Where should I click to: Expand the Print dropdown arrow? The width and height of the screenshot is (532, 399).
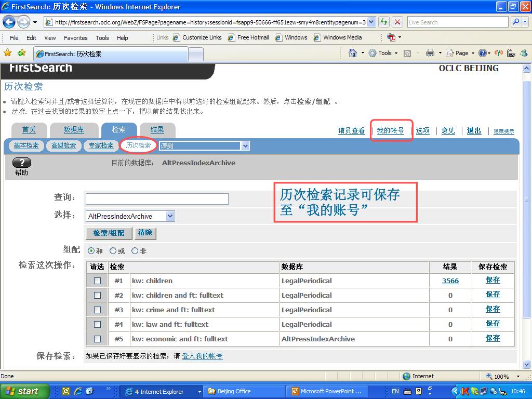point(440,54)
